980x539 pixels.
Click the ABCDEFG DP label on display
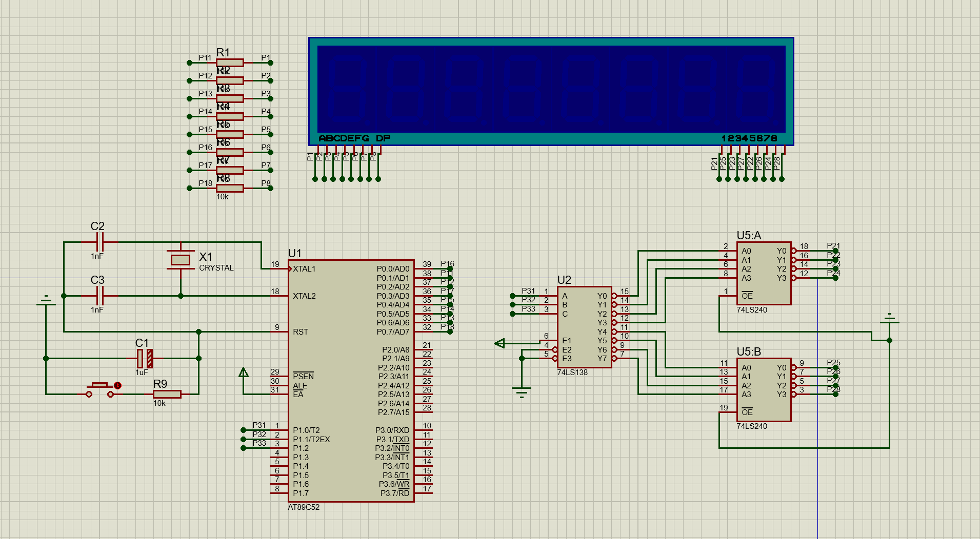pyautogui.click(x=354, y=138)
